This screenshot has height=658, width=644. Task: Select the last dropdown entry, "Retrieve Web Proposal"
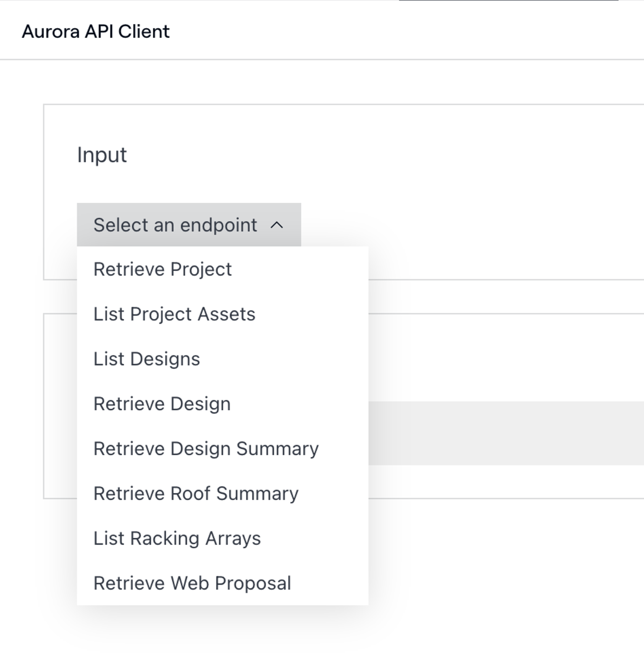click(192, 583)
